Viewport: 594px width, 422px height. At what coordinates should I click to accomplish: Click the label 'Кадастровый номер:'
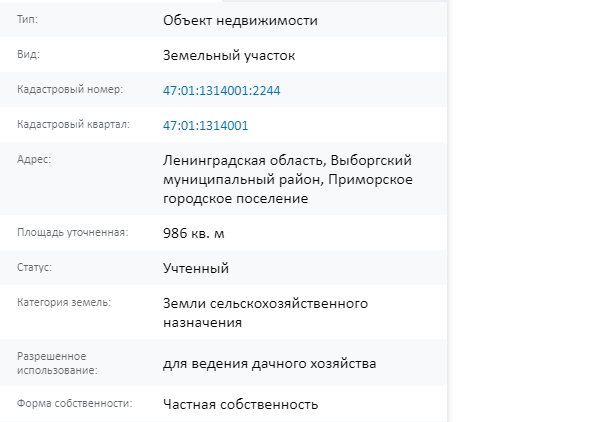point(70,90)
